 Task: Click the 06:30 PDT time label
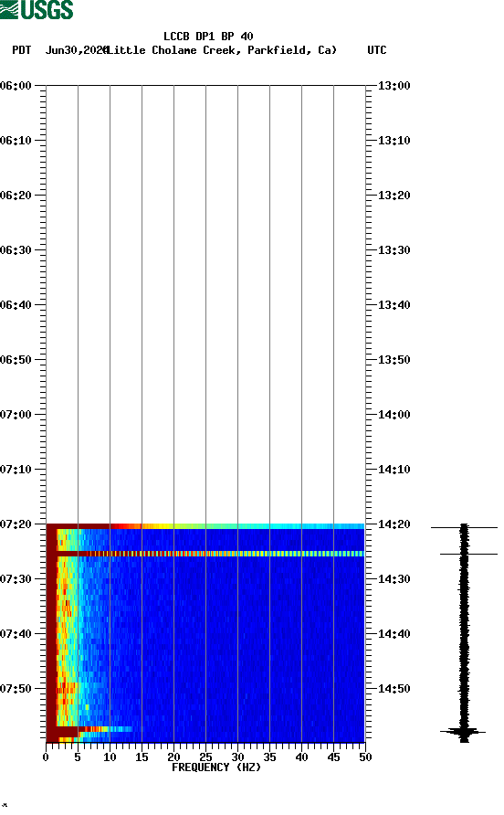tap(16, 250)
